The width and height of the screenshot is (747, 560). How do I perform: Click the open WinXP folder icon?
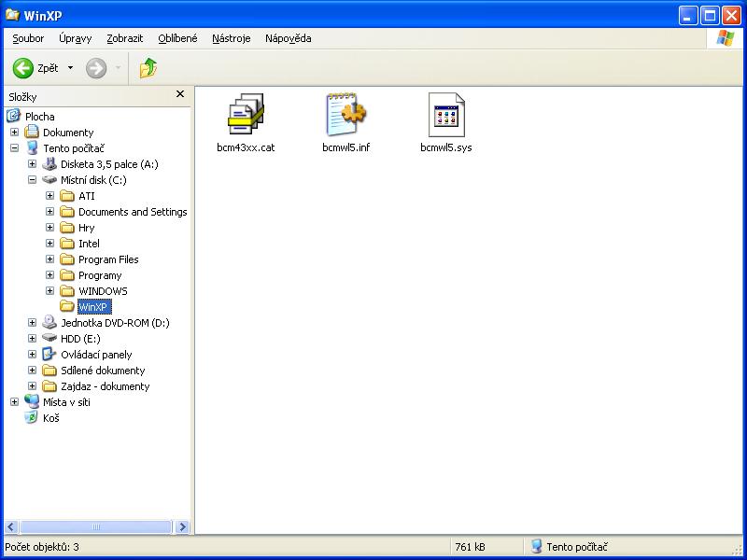tap(67, 306)
